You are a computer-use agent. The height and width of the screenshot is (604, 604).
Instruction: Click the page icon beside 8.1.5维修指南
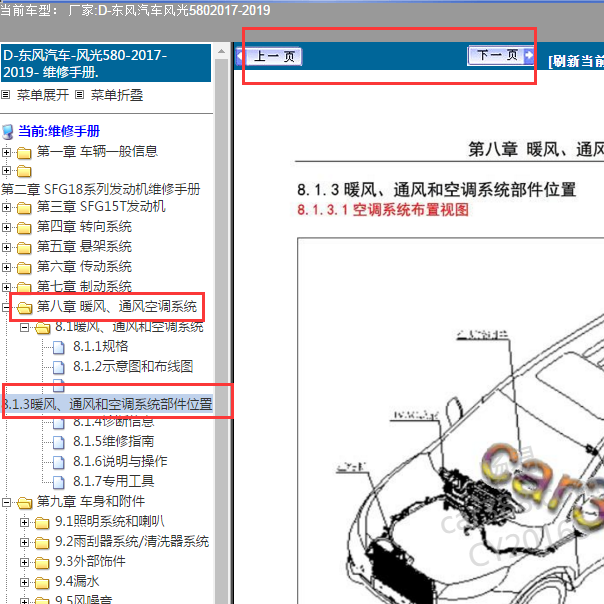click(x=59, y=442)
